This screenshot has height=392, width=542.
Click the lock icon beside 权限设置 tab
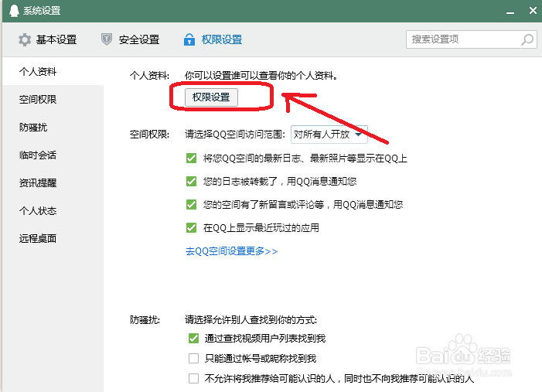tap(189, 39)
